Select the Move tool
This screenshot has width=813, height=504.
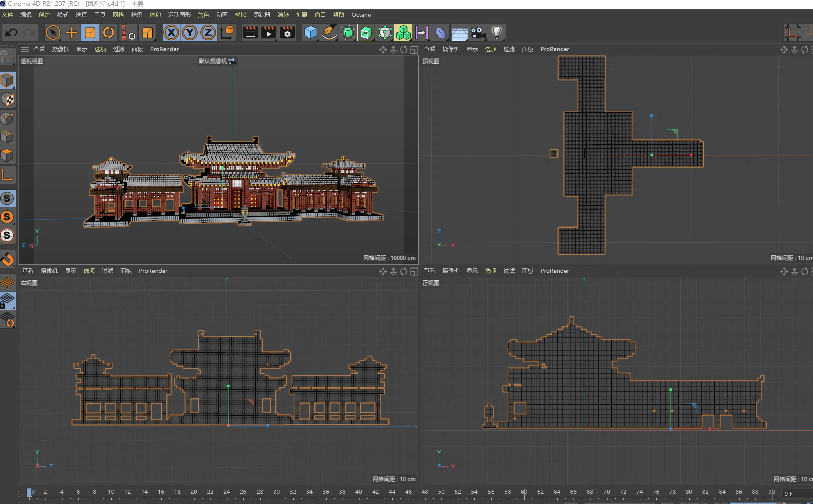pos(71,33)
